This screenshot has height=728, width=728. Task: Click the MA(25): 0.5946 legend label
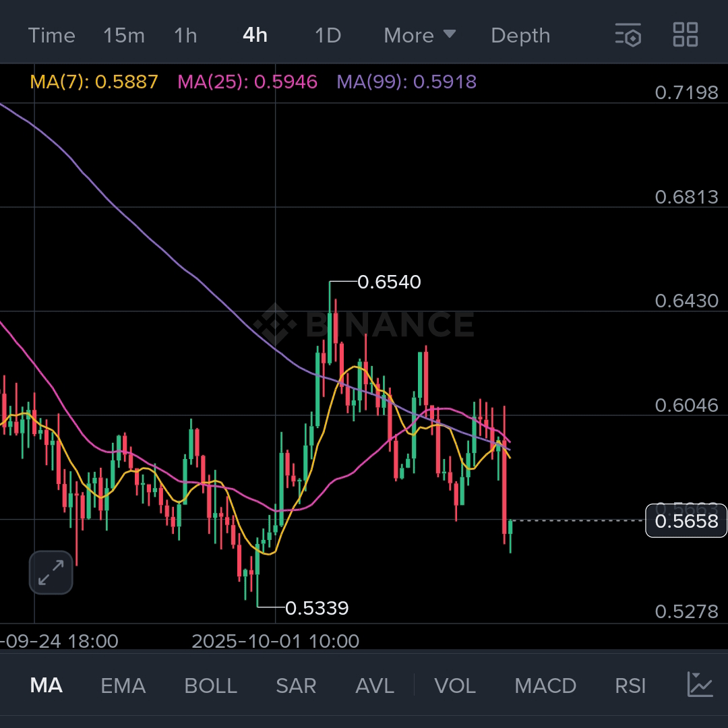pyautogui.click(x=247, y=82)
